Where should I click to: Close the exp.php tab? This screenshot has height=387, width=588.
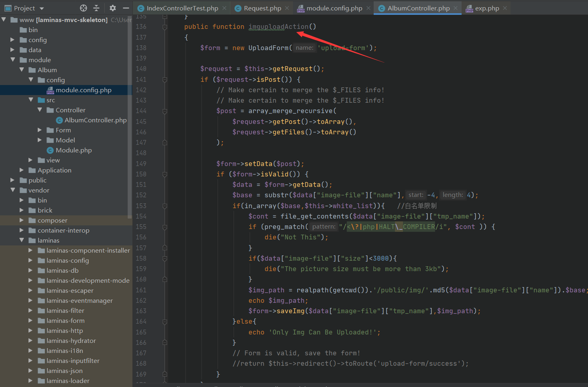point(505,8)
